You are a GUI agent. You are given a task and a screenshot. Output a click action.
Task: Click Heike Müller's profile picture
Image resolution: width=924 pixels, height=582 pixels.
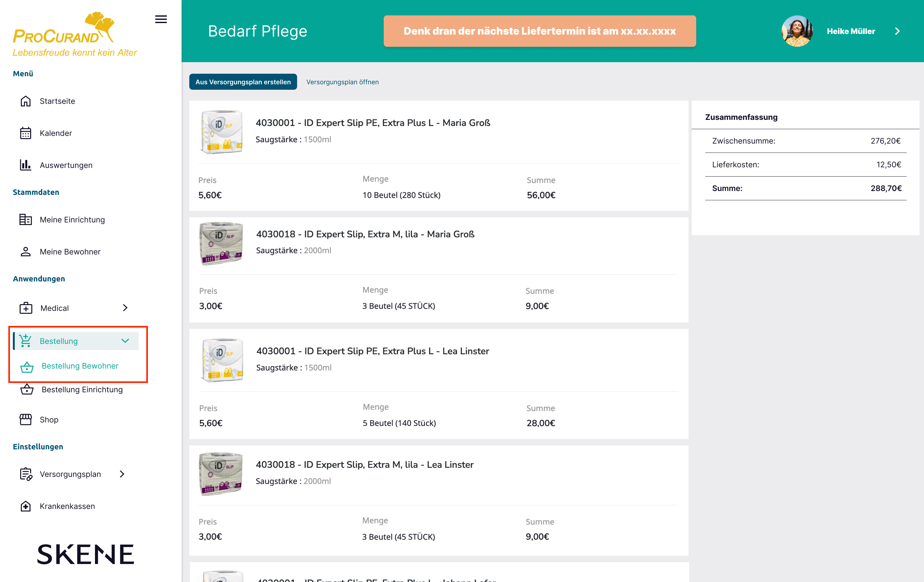(x=797, y=31)
